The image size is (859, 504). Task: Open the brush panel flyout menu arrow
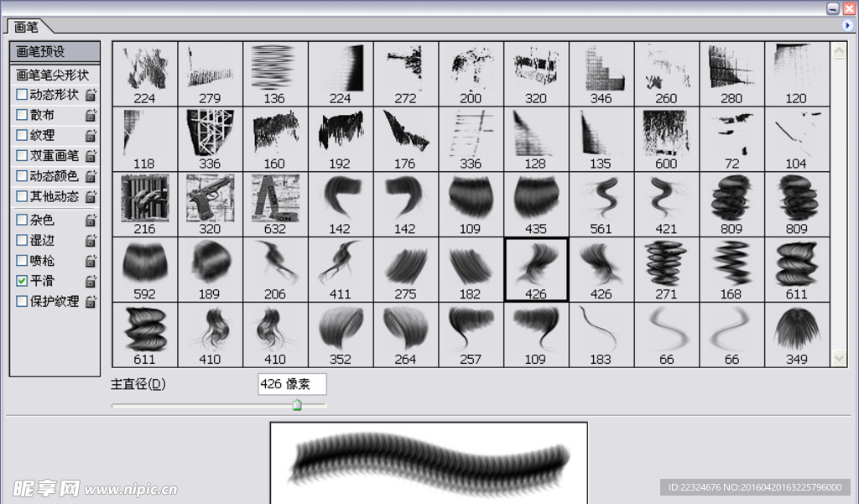click(x=847, y=26)
